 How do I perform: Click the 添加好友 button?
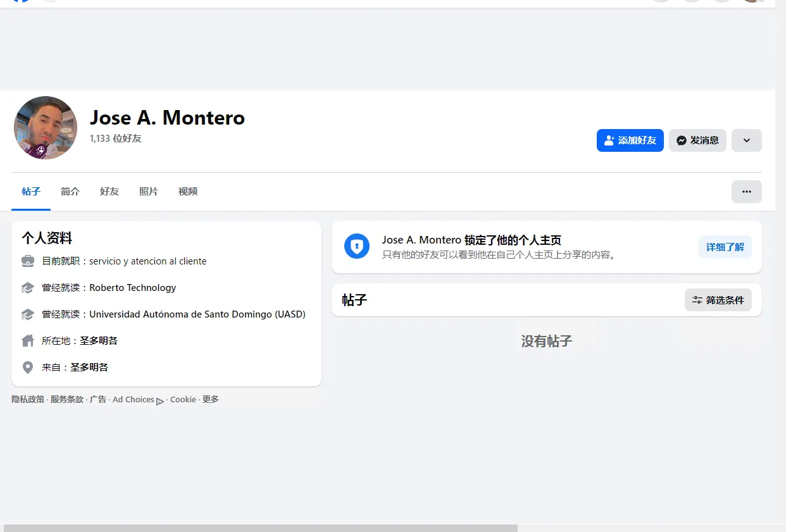(x=630, y=140)
